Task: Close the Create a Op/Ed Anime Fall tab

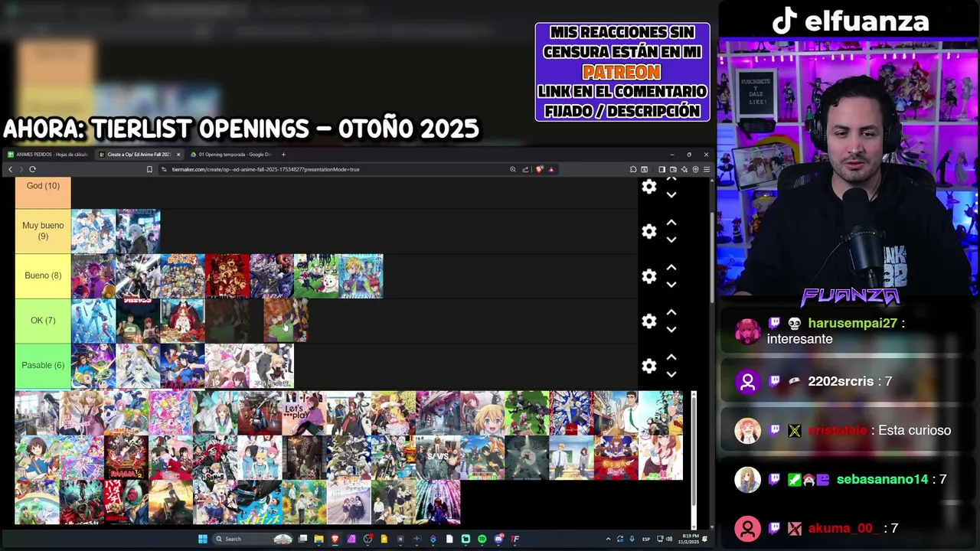Action: point(178,155)
